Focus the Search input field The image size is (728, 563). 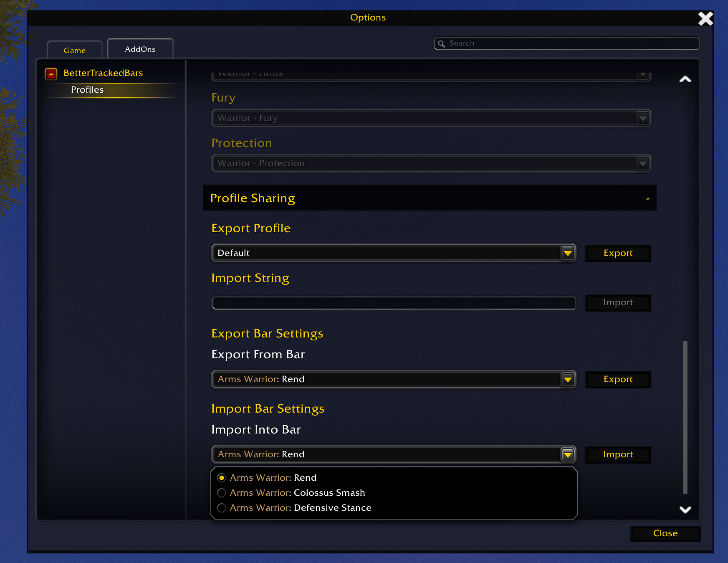(567, 43)
